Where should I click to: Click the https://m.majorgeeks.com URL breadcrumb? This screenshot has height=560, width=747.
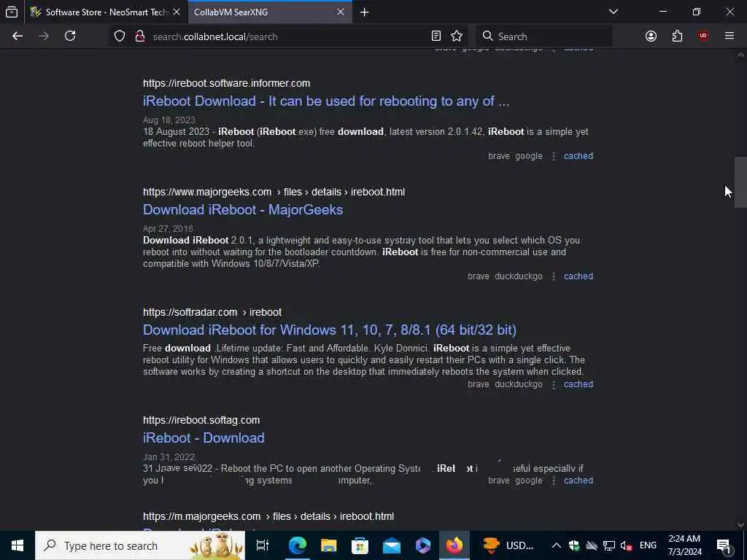pos(268,517)
